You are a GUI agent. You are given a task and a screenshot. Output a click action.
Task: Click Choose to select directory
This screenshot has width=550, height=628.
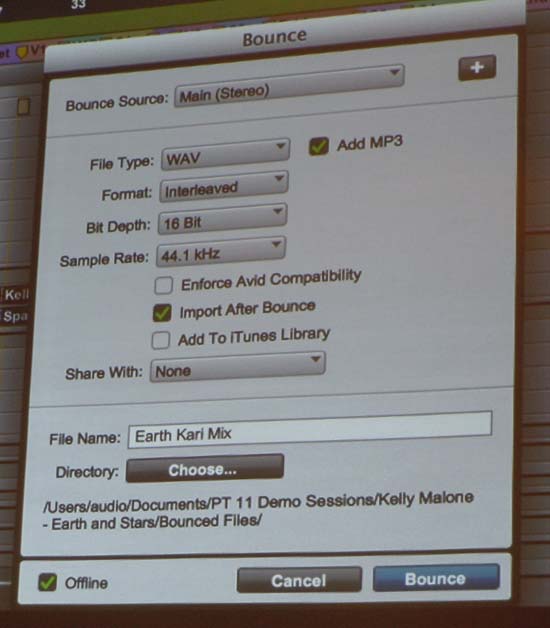(x=205, y=468)
